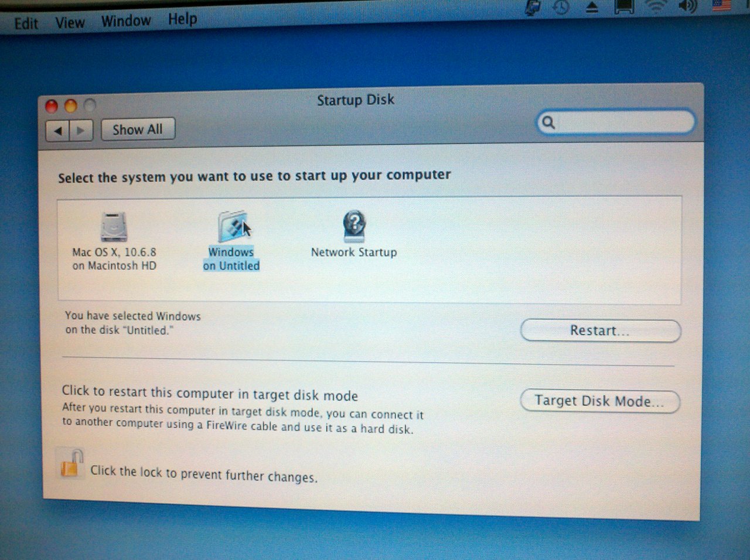The width and height of the screenshot is (750, 560).
Task: Open the Edit menu
Action: pos(26,23)
